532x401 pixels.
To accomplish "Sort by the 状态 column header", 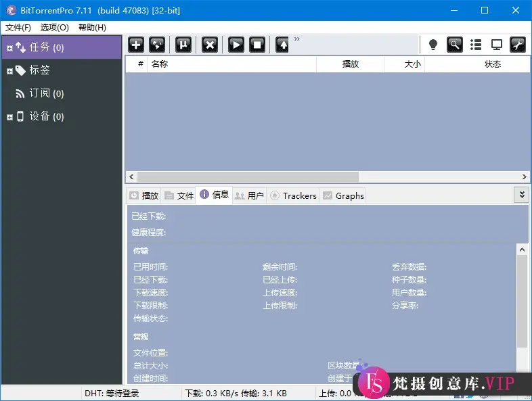I will [x=477, y=64].
